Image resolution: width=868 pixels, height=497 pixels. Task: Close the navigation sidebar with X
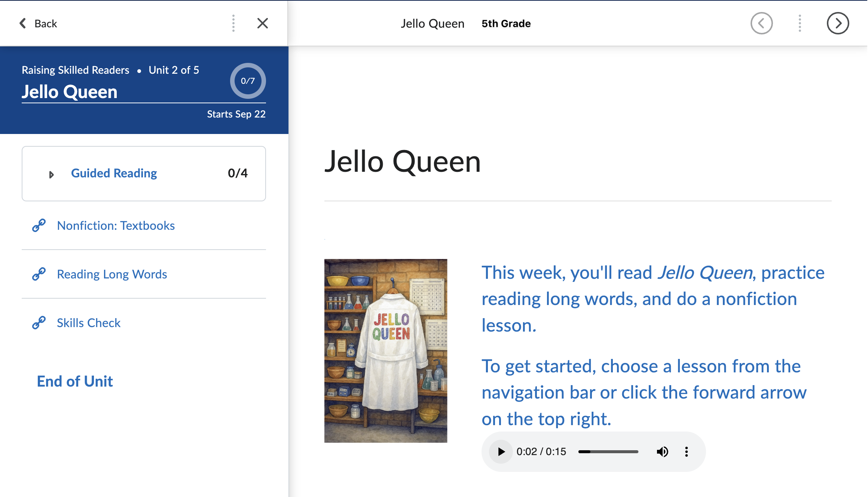[x=263, y=23]
